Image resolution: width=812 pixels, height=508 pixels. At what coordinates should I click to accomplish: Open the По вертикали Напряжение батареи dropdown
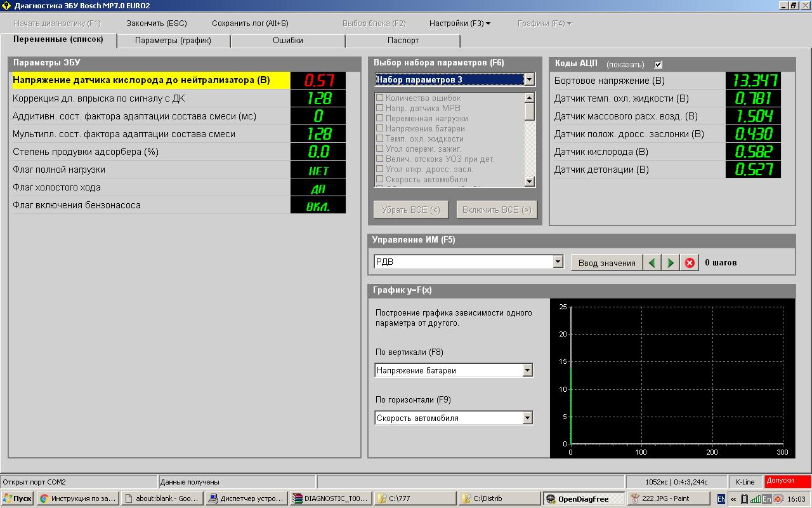[527, 370]
